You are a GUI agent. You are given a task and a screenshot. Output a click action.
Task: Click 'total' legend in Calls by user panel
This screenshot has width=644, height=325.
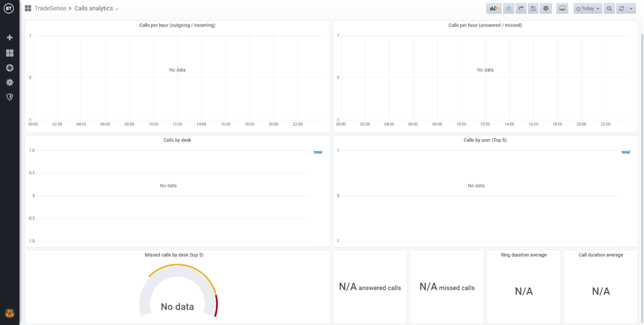pos(626,152)
